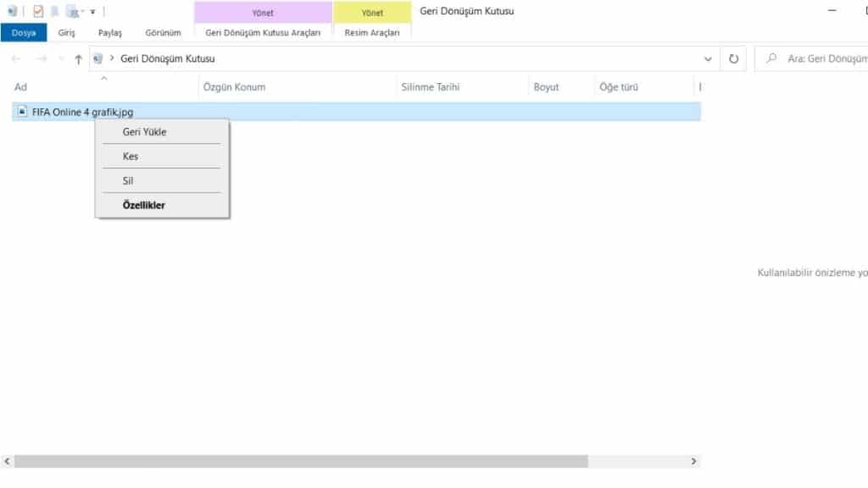The width and height of the screenshot is (868, 488).
Task: Choose Kes from context menu
Action: (x=162, y=156)
